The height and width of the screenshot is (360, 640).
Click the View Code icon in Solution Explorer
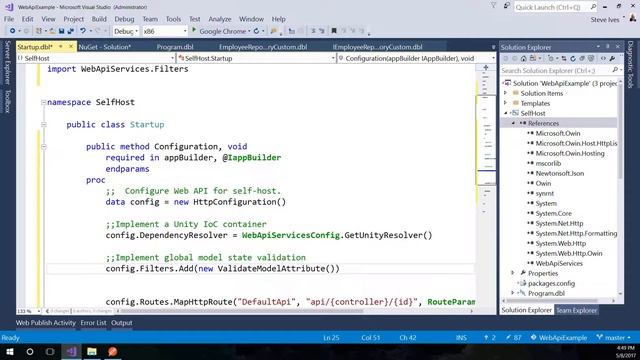click(x=603, y=59)
